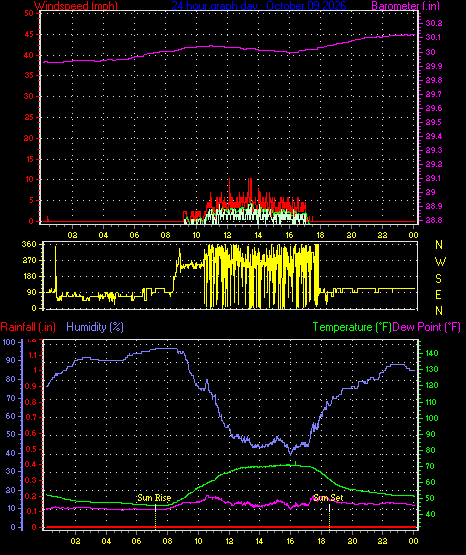Click the 140 temperature axis value
The width and height of the screenshot is (466, 555).
[x=432, y=353]
